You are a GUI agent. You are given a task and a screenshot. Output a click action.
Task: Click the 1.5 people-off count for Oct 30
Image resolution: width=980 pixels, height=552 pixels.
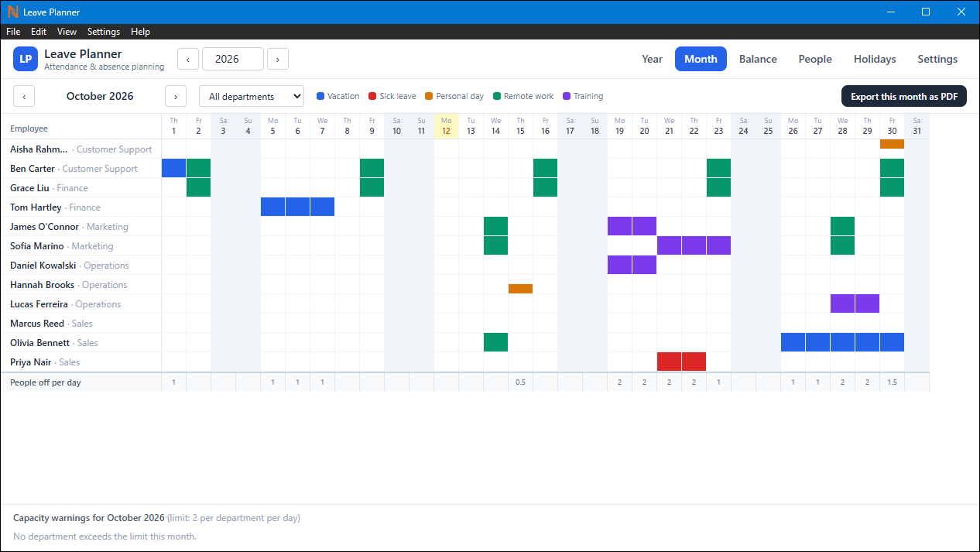(x=893, y=382)
